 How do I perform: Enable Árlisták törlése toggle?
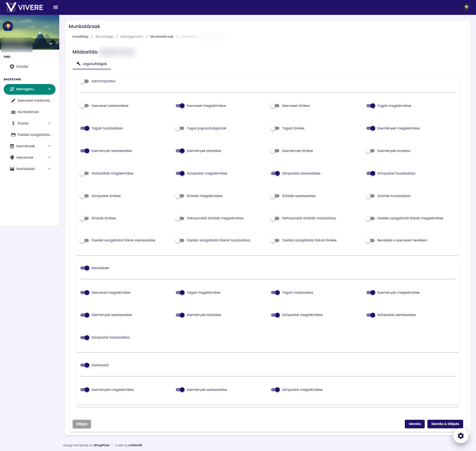click(x=84, y=219)
